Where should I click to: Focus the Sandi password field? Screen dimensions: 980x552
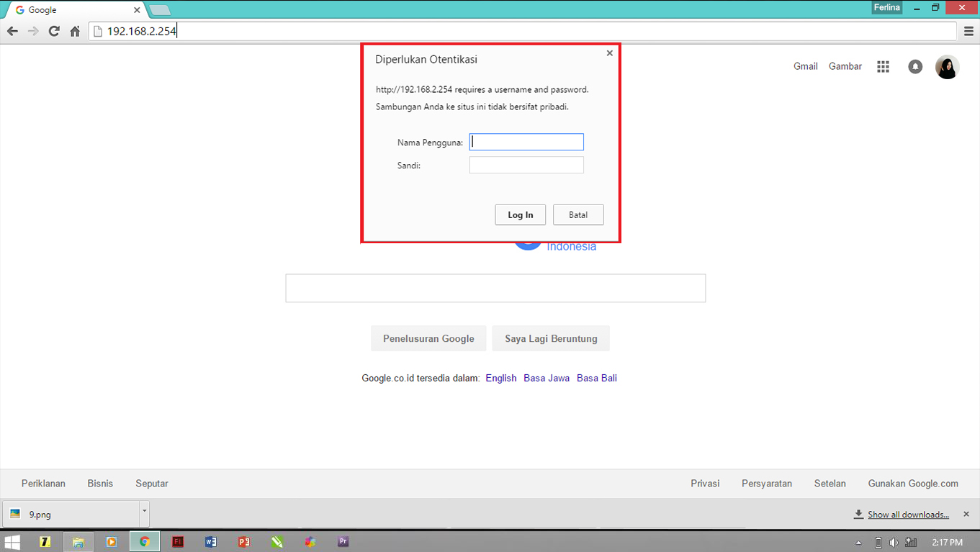coord(526,165)
